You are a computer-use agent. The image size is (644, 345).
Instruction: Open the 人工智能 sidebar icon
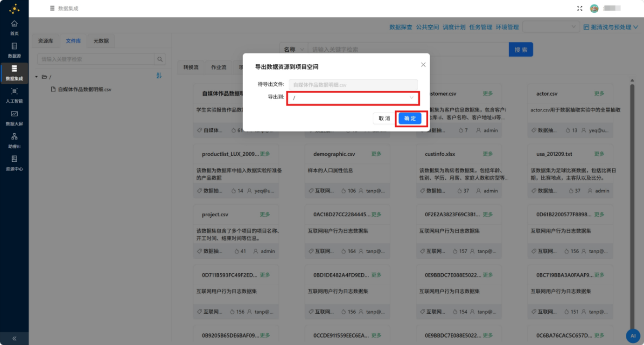pos(14,95)
